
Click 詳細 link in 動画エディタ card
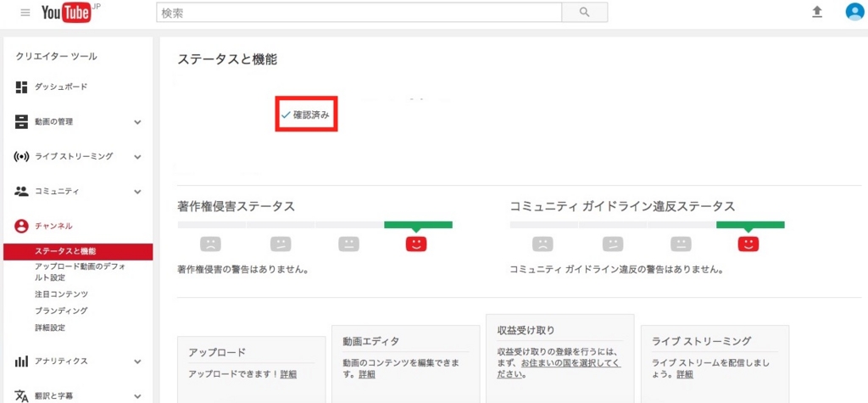click(366, 374)
